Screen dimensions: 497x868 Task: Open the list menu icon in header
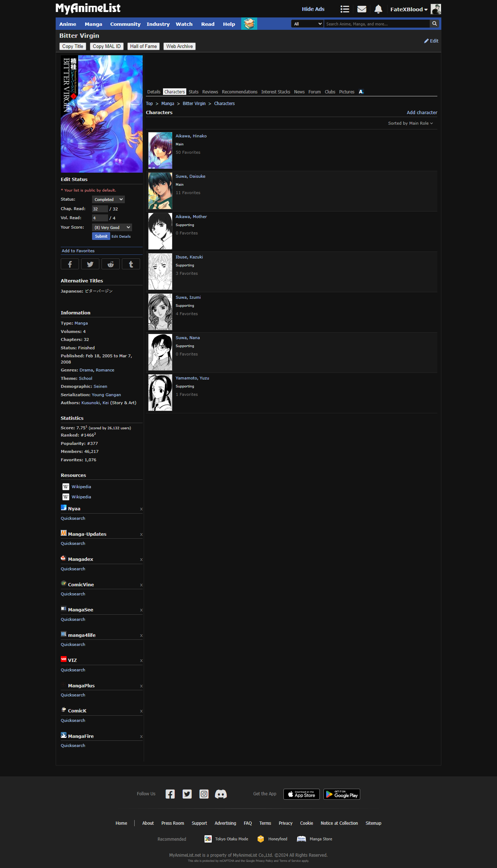click(x=345, y=9)
